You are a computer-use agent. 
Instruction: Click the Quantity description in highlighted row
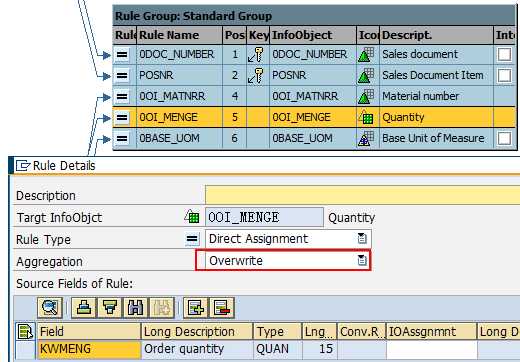(x=403, y=117)
